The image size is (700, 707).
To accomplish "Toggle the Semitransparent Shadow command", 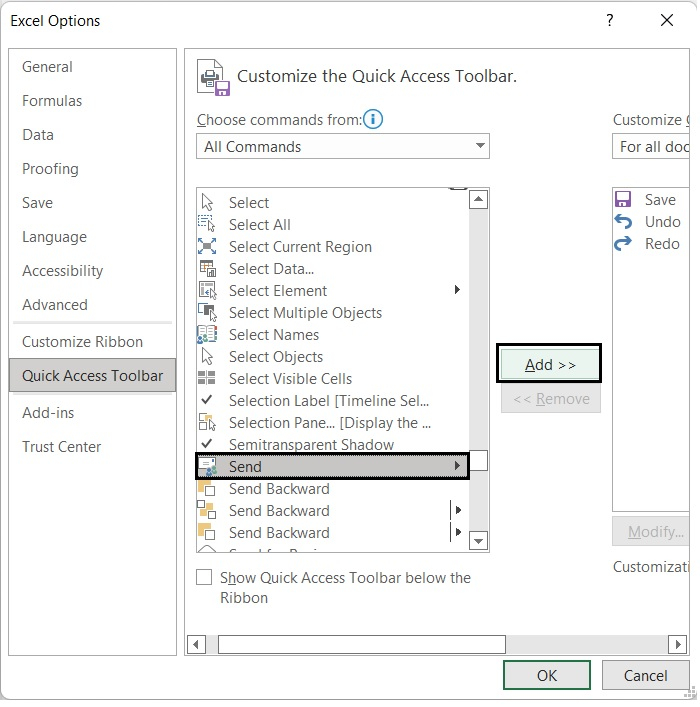I will 311,445.
